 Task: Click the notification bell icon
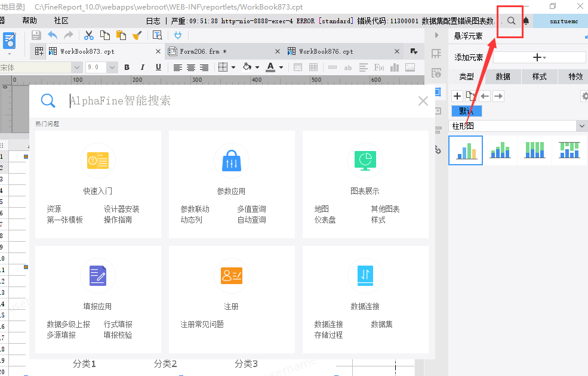tap(526, 21)
